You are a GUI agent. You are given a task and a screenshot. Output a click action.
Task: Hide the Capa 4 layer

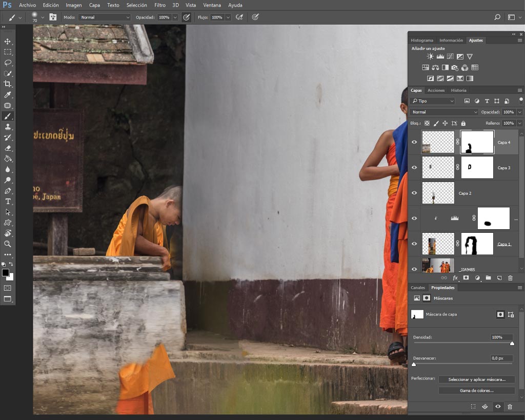pos(414,143)
